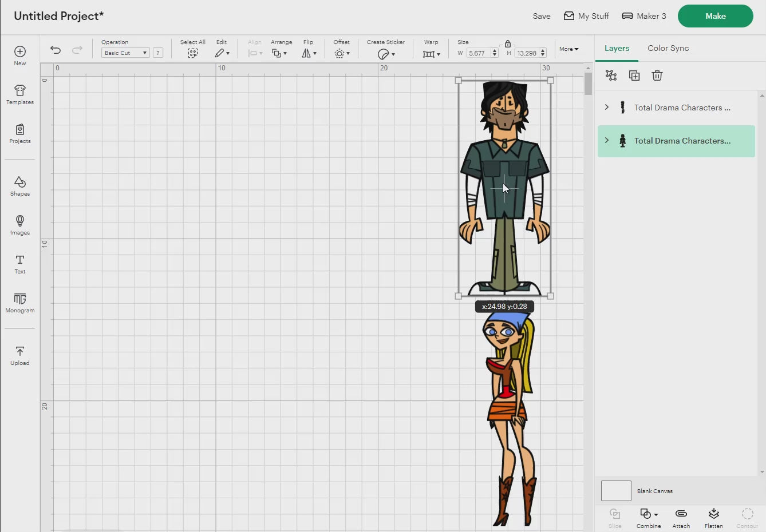This screenshot has width=766, height=532.
Task: Click the Contour tool
Action: (x=747, y=518)
